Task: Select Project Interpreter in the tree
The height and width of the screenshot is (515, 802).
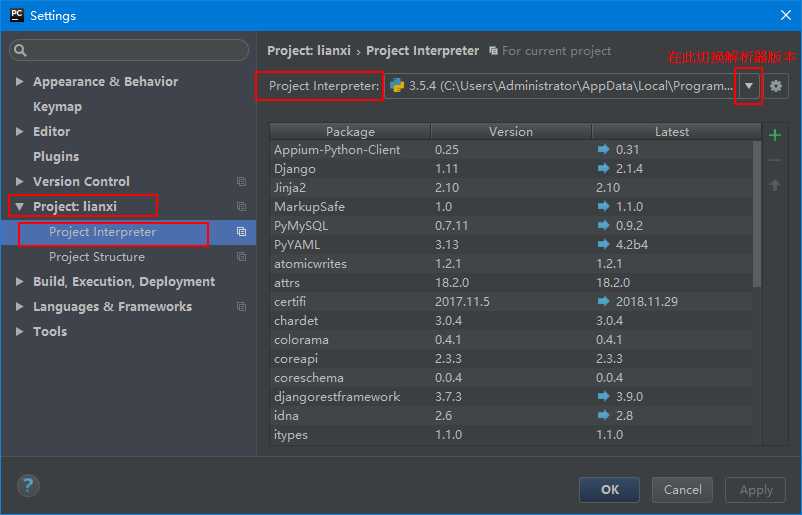Action: tap(102, 232)
